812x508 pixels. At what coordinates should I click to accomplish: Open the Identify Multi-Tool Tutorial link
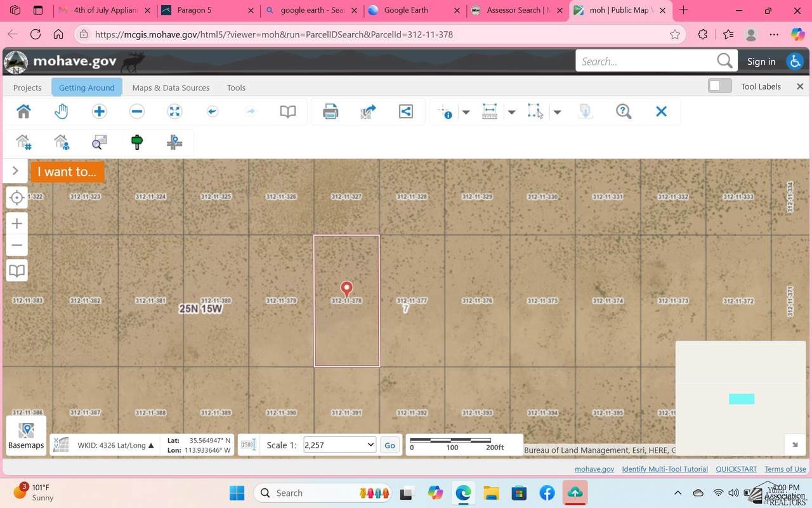pos(664,469)
